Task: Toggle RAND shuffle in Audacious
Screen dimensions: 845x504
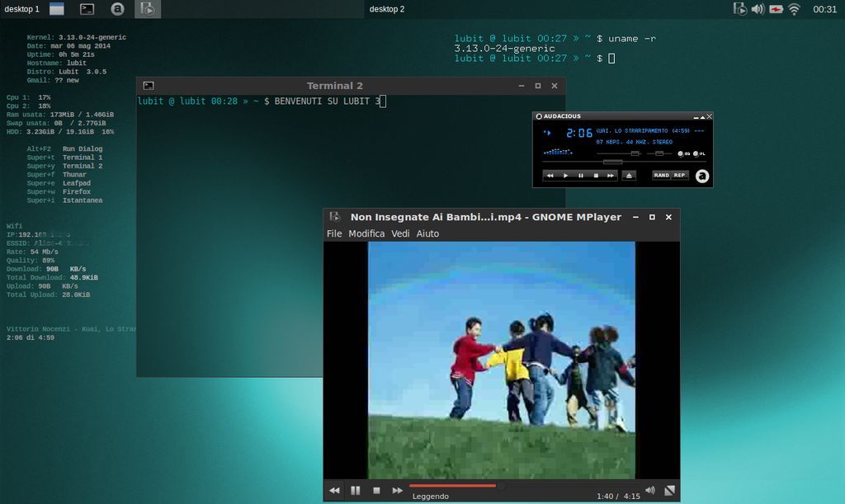Action: pos(661,175)
